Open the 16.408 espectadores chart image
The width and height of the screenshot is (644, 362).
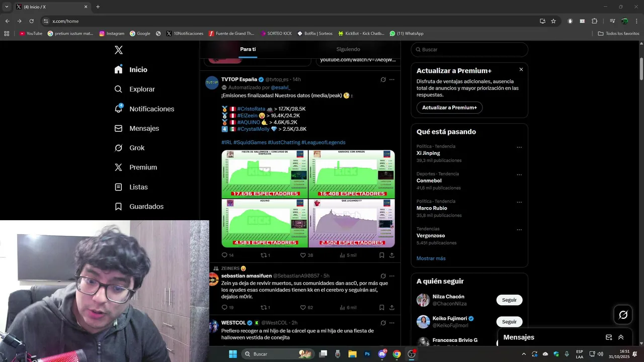(352, 174)
